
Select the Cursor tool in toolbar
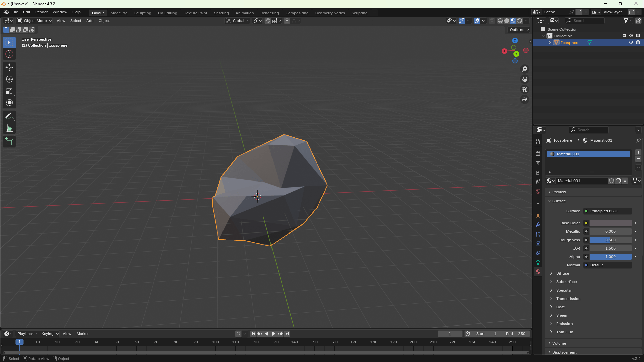(x=9, y=54)
